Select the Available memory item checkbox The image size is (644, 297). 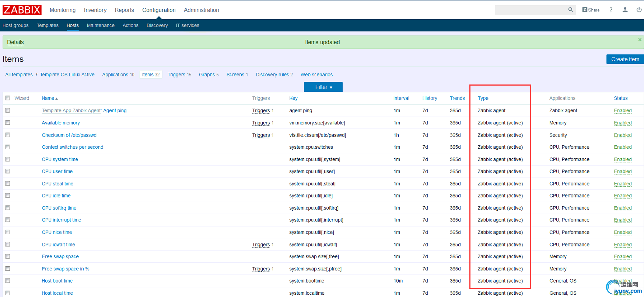(x=8, y=123)
